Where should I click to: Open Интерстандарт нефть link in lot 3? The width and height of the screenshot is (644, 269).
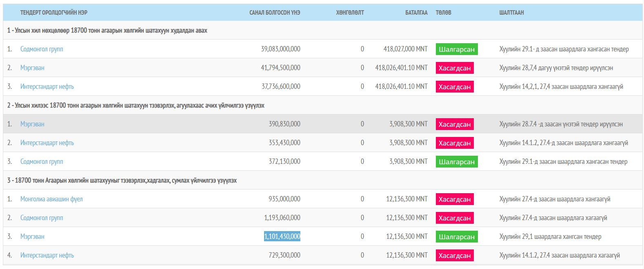coord(47,255)
